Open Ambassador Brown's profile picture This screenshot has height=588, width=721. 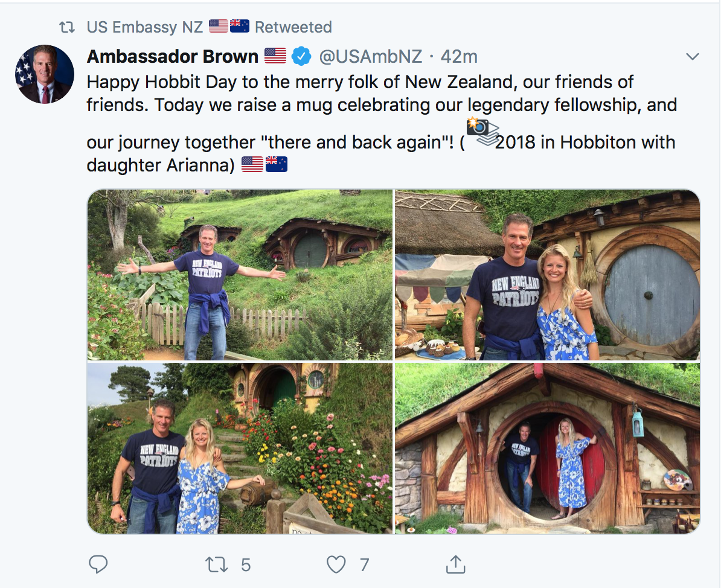(45, 74)
